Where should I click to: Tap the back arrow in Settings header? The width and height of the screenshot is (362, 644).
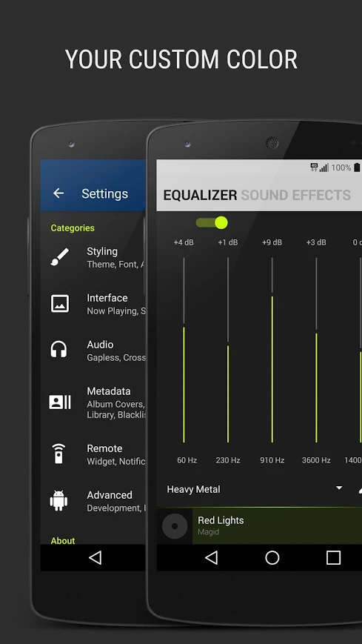(58, 193)
